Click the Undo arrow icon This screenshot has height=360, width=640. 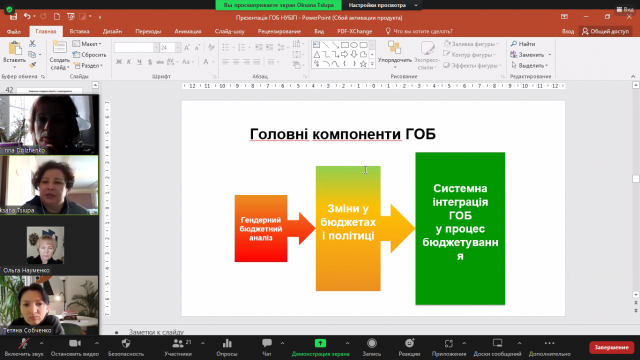(27, 16)
